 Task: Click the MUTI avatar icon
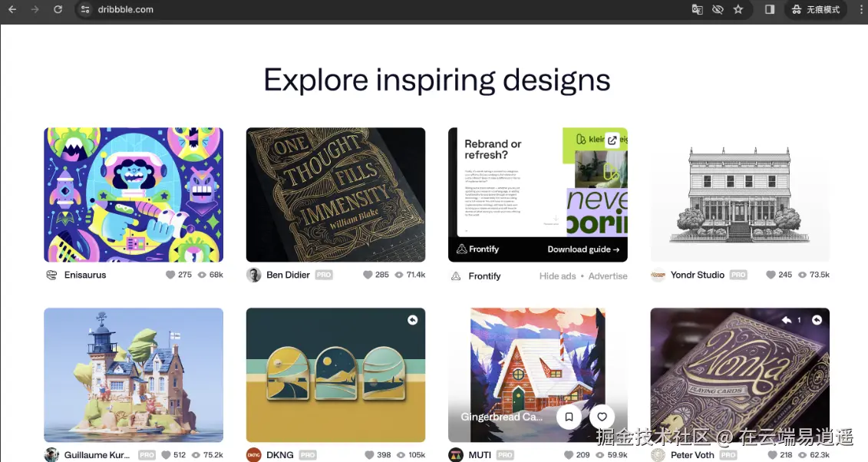click(456, 455)
